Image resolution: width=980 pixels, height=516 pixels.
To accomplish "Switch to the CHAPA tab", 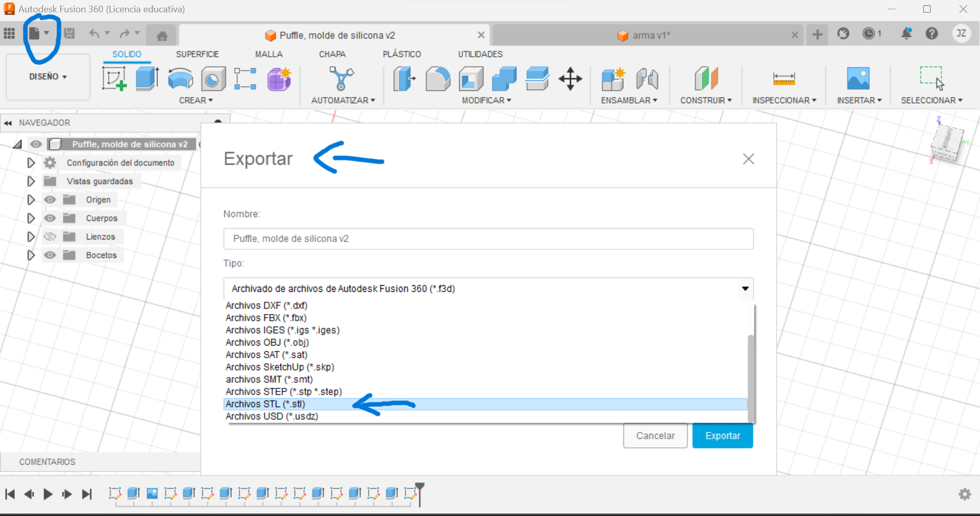I will click(332, 54).
